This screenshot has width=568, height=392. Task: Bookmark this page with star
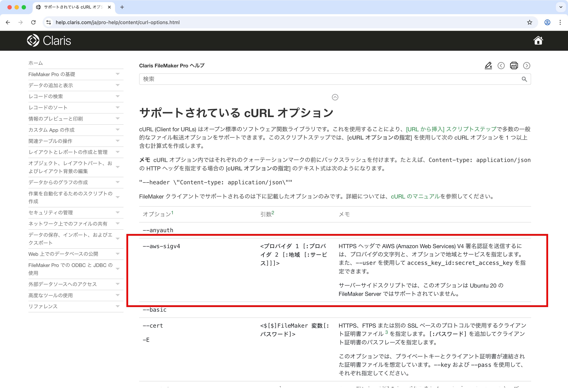[529, 22]
